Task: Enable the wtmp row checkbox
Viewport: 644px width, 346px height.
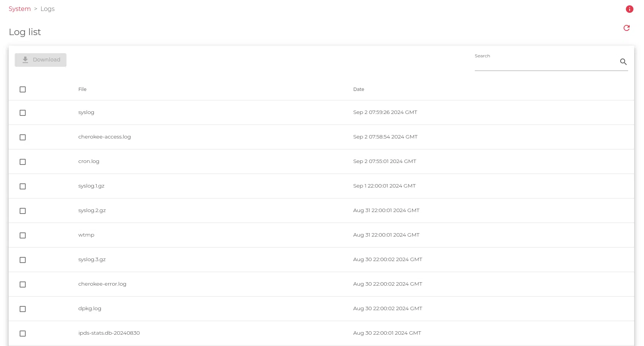Action: point(23,235)
